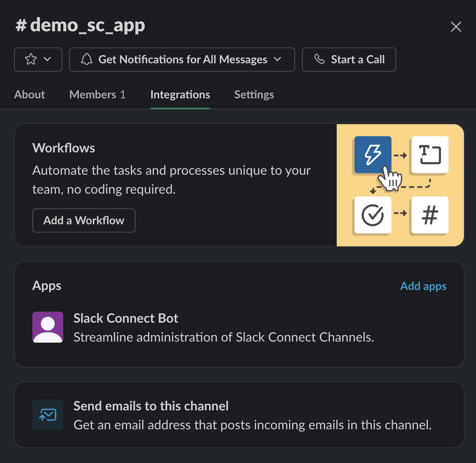Expand the notifications dropdown chevron
The width and height of the screenshot is (476, 463).
(278, 59)
